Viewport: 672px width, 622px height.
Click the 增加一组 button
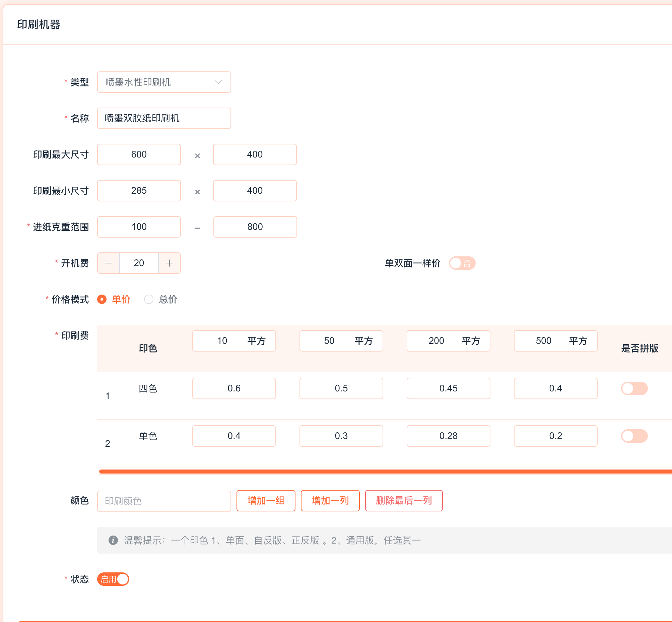click(266, 500)
